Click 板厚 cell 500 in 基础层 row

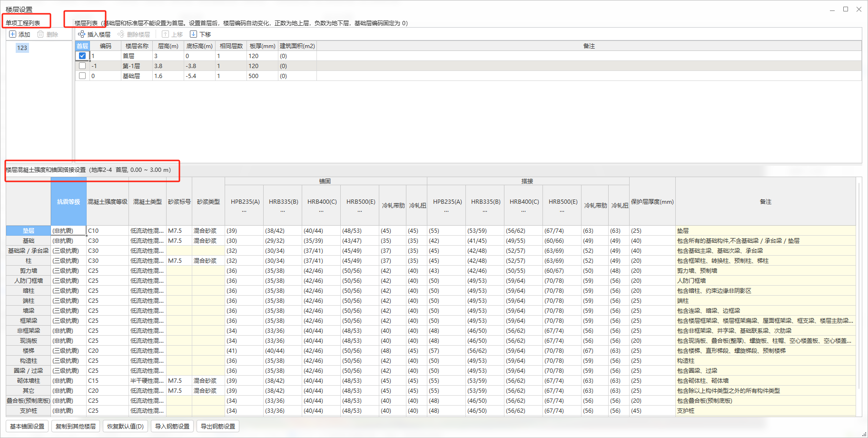tap(262, 76)
